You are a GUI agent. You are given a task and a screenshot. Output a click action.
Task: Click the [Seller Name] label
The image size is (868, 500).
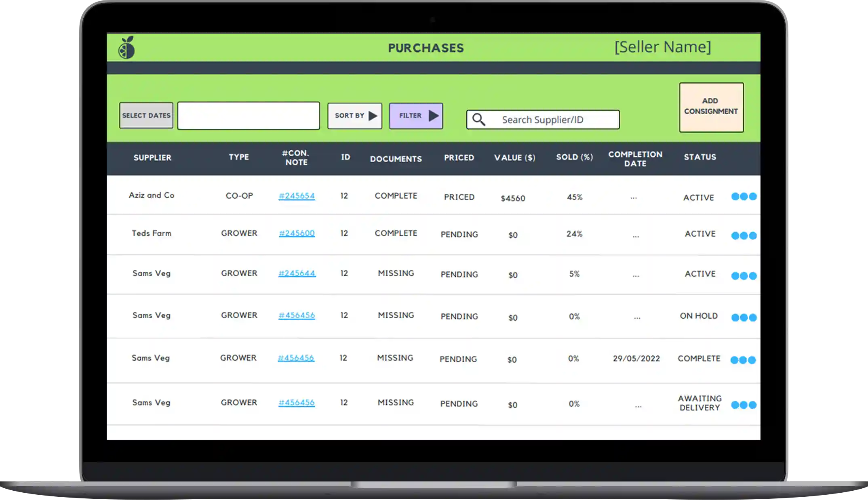(663, 47)
